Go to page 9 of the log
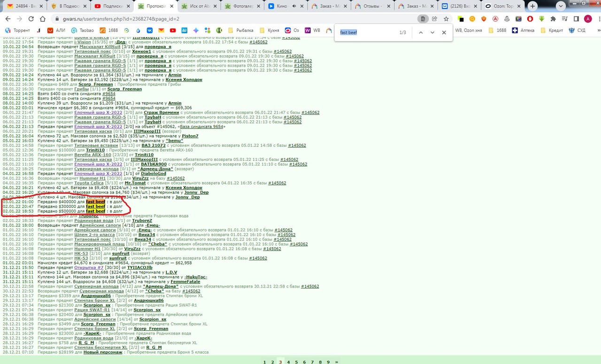This screenshot has height=364, width=601. 328,362
